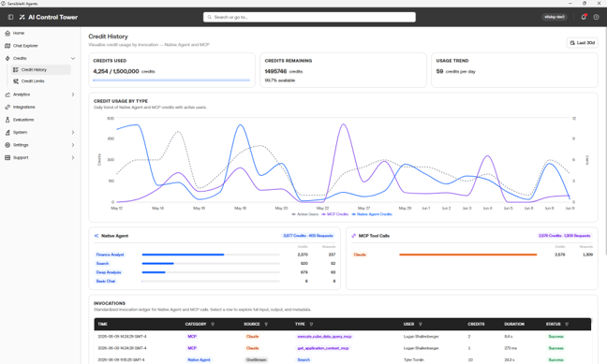
Task: Click the 1495746 credits remaining value
Action: [x=275, y=71]
